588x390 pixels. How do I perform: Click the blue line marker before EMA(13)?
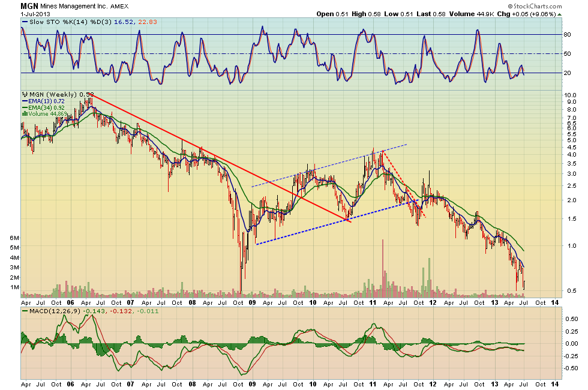pyautogui.click(x=25, y=101)
